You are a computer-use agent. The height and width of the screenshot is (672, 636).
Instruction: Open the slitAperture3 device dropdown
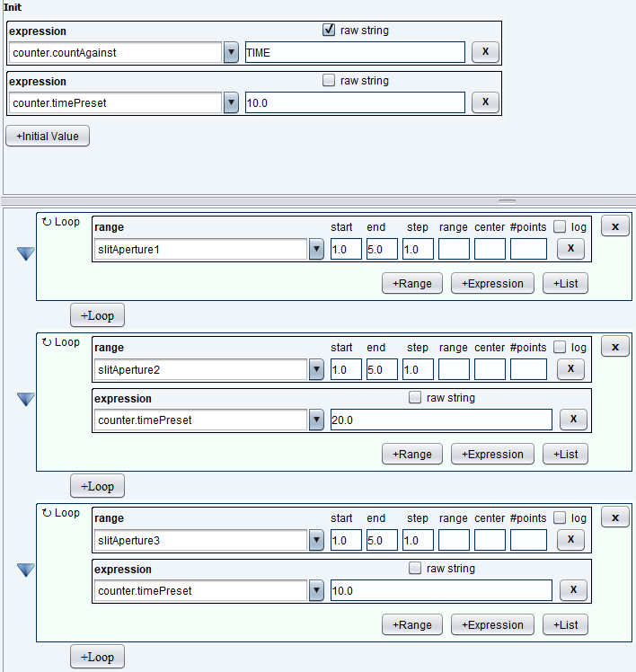[x=316, y=541]
